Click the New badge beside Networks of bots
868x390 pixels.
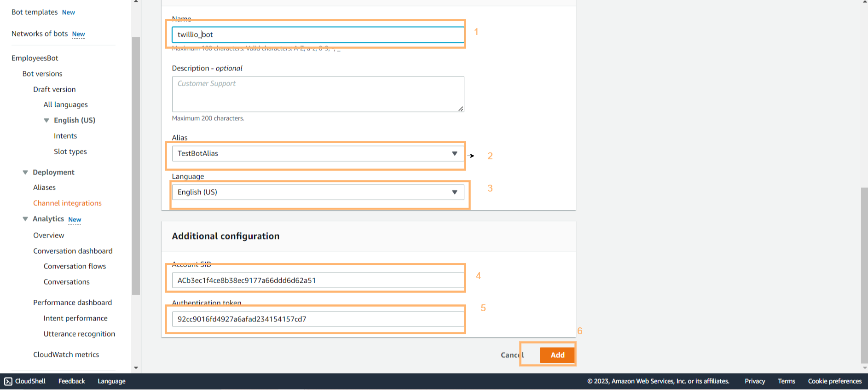(78, 34)
